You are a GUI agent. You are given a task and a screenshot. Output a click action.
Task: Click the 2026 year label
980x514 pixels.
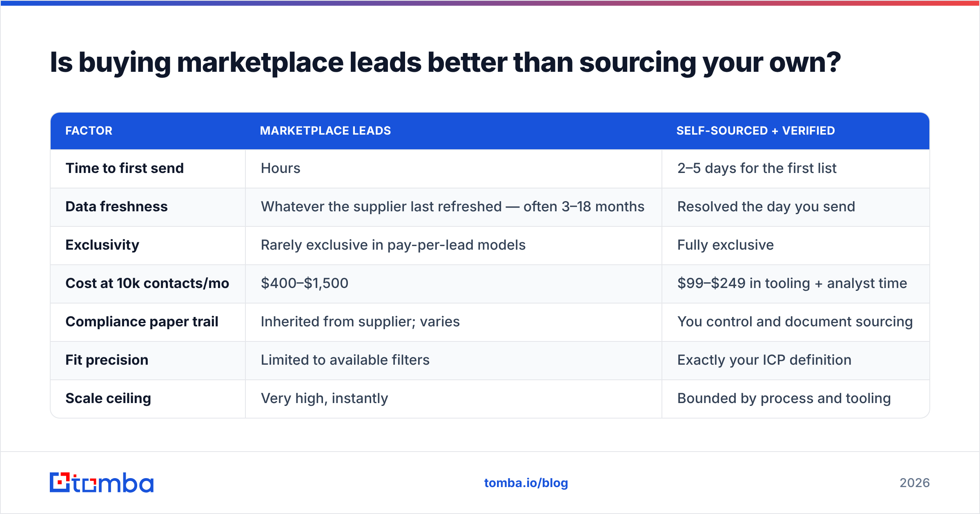tap(915, 483)
